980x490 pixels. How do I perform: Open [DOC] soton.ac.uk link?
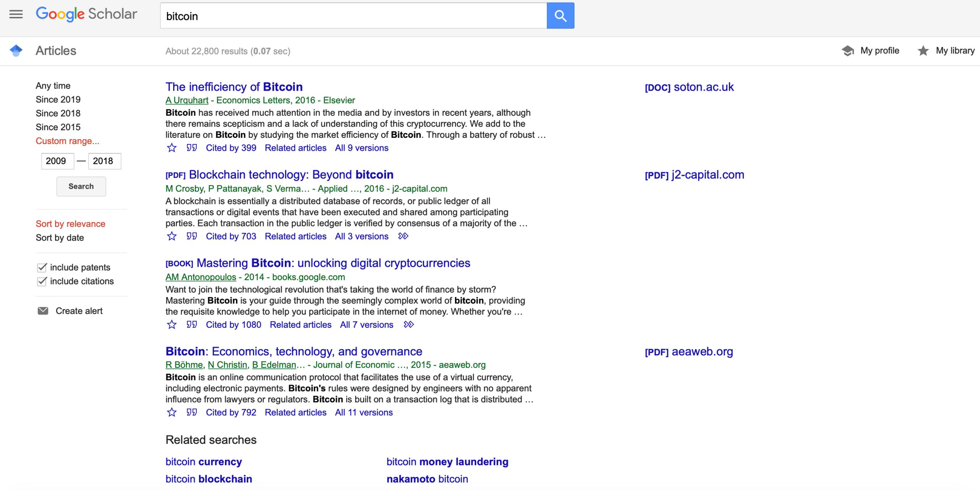coord(689,87)
